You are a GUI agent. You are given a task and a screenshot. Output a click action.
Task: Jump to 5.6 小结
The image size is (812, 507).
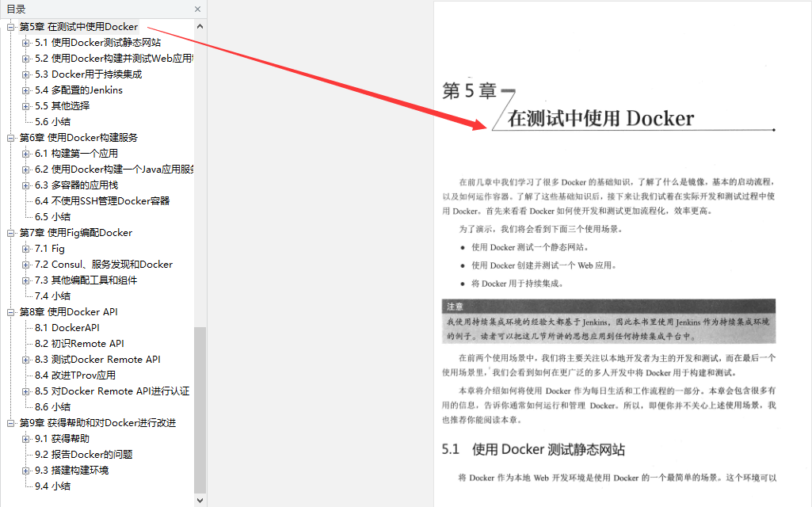53,122
